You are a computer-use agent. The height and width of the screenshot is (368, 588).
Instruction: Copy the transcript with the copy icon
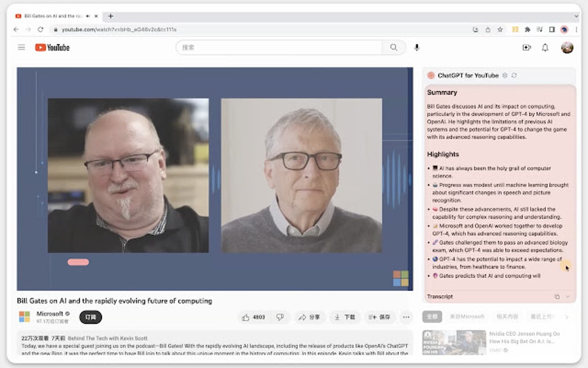557,296
